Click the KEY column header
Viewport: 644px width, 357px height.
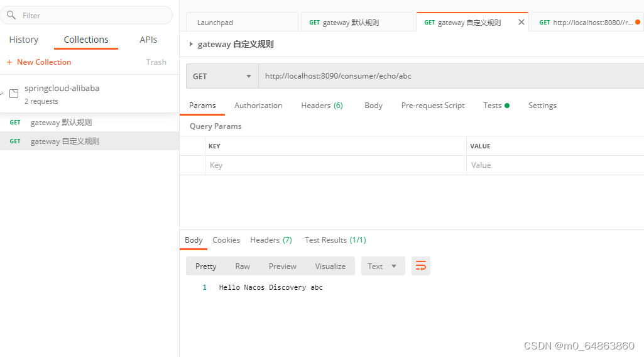coord(214,146)
